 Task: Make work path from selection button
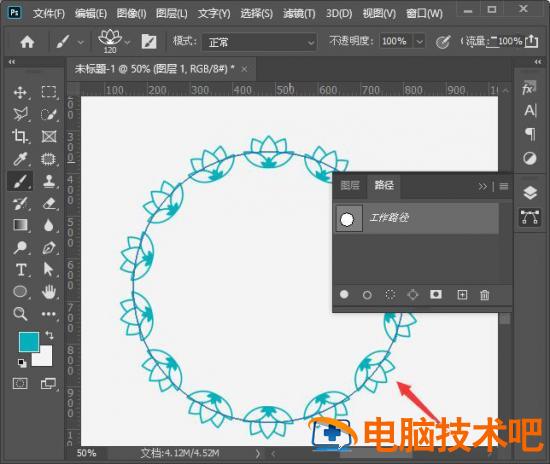(413, 295)
